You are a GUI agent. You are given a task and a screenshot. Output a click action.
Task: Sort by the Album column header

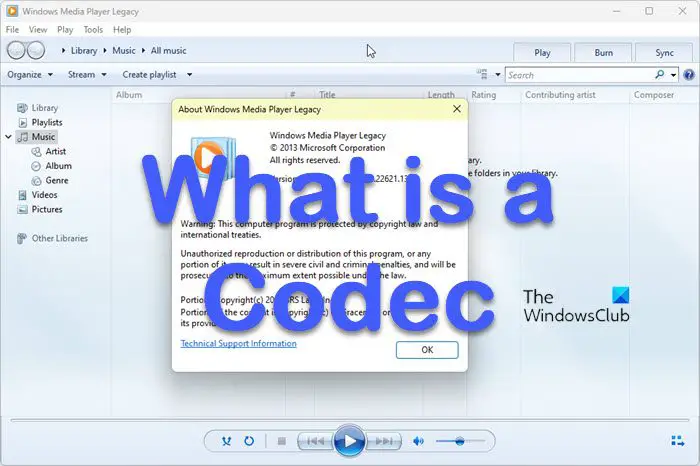[129, 95]
